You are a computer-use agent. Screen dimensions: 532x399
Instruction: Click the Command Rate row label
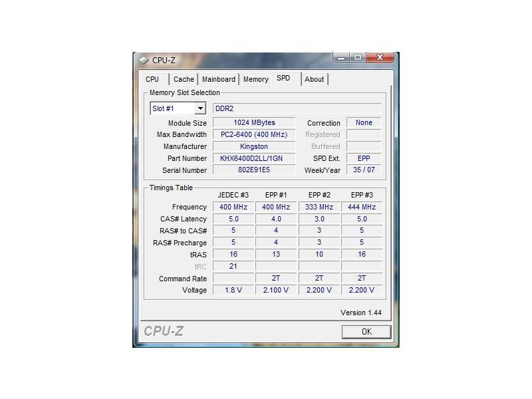click(x=182, y=279)
